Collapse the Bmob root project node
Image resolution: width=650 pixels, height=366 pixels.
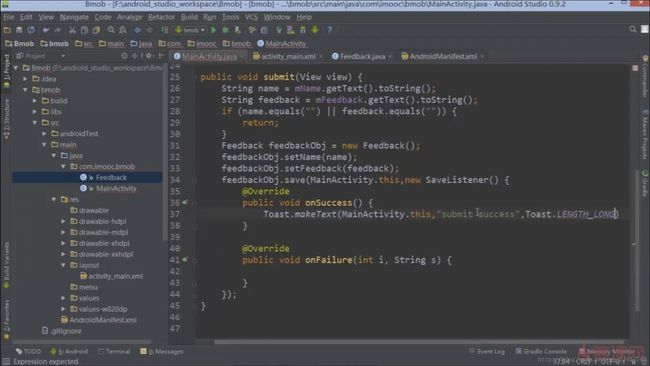[16, 68]
